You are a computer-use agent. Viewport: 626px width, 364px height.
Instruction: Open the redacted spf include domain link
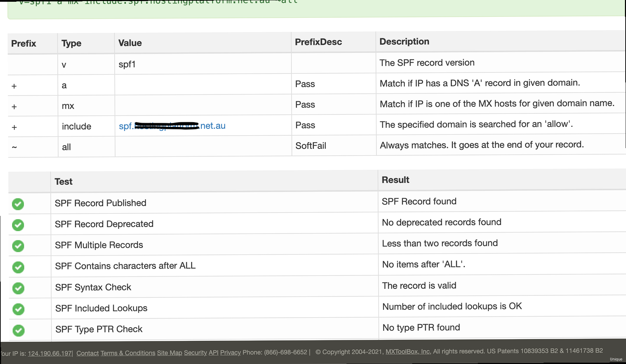[x=172, y=126]
